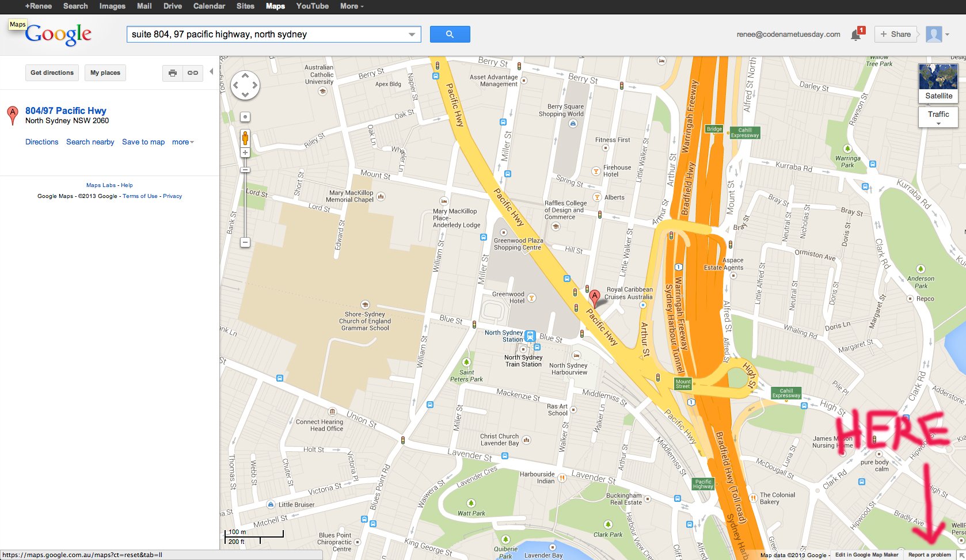Image resolution: width=966 pixels, height=560 pixels.
Task: Expand the more dropdown under result
Action: click(x=182, y=142)
